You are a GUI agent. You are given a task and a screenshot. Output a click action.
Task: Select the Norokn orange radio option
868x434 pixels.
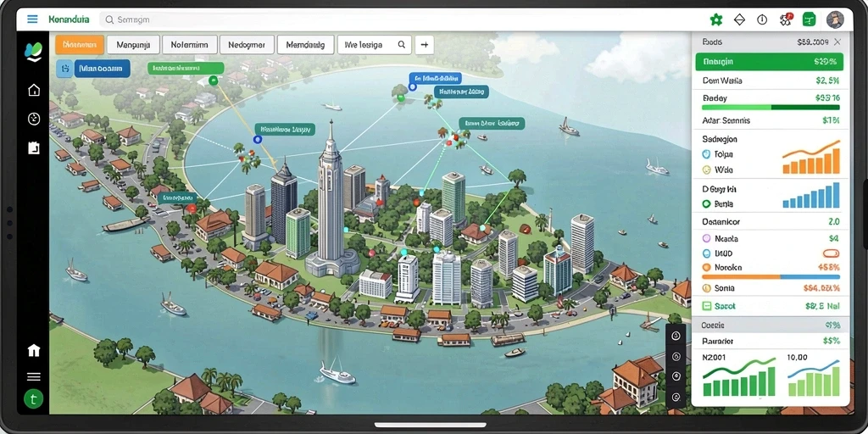[x=706, y=267]
